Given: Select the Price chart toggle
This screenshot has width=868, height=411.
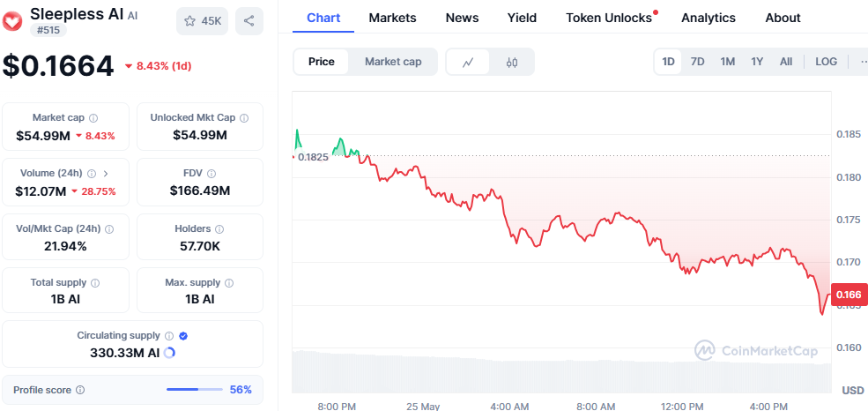Looking at the screenshot, I should [x=321, y=62].
